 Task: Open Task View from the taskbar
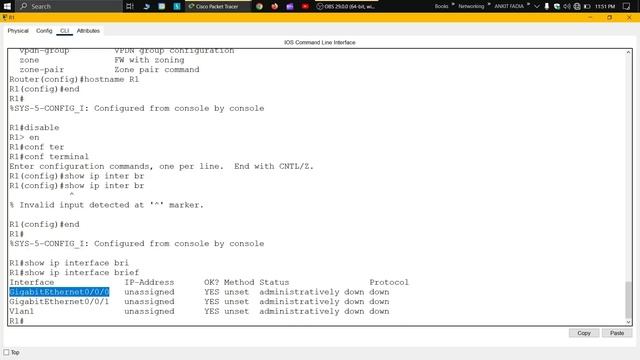[130, 6]
